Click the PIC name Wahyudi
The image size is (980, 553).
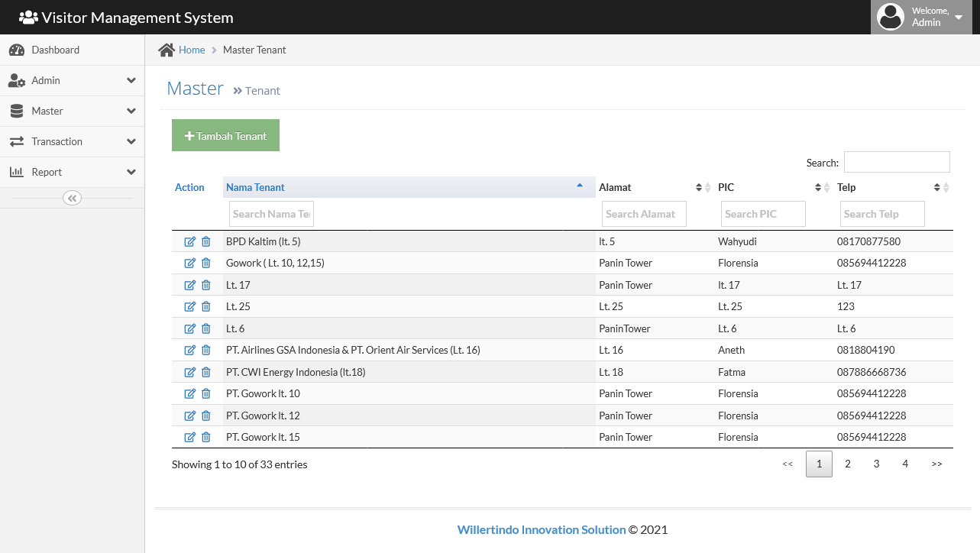(739, 241)
